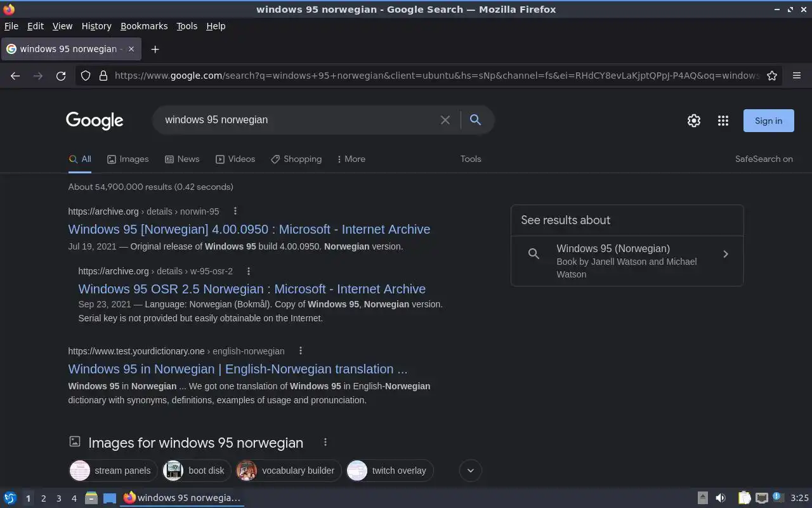Switch to workspace 3
The height and width of the screenshot is (508, 812).
[58, 498]
